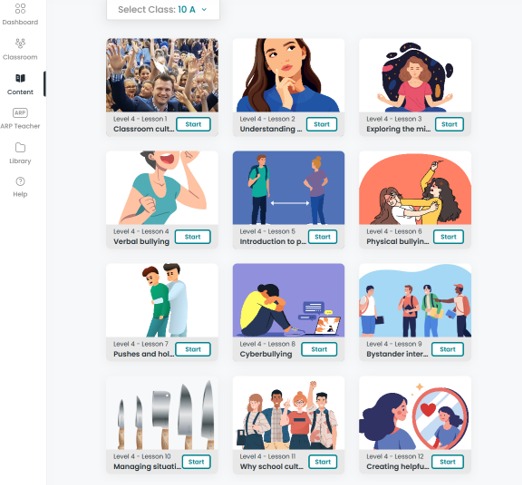Start Lesson 8 Cyberbullying
Viewport: 522px width, 485px height.
pos(319,349)
